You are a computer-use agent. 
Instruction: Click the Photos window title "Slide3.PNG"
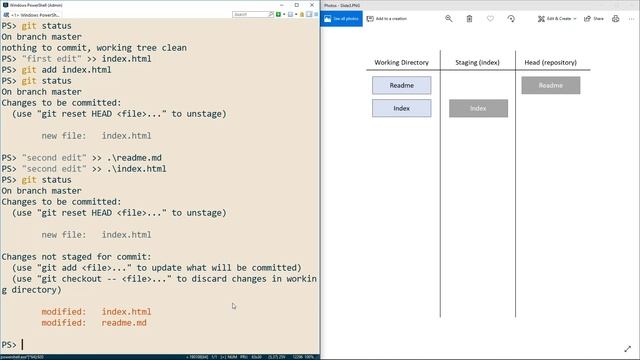coord(342,5)
